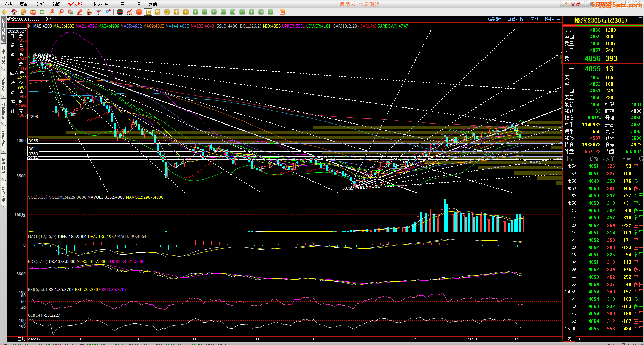Open the 页面 menu

24,4
